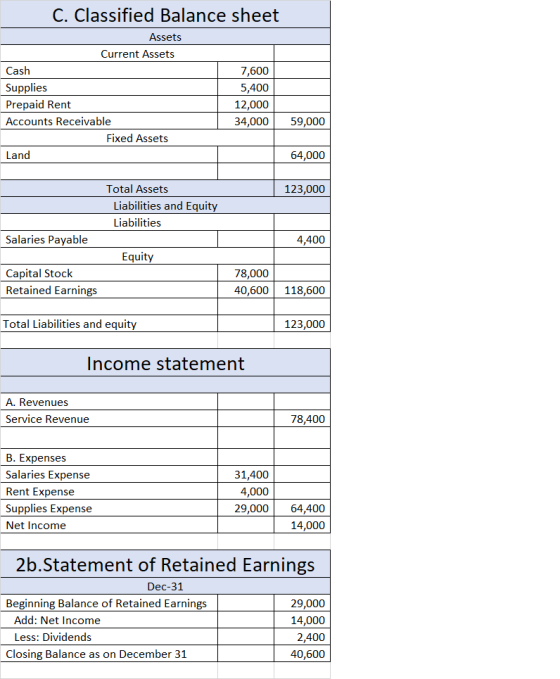
Task: Click the 'Supplies Expense' label cell
Action: coord(109,508)
